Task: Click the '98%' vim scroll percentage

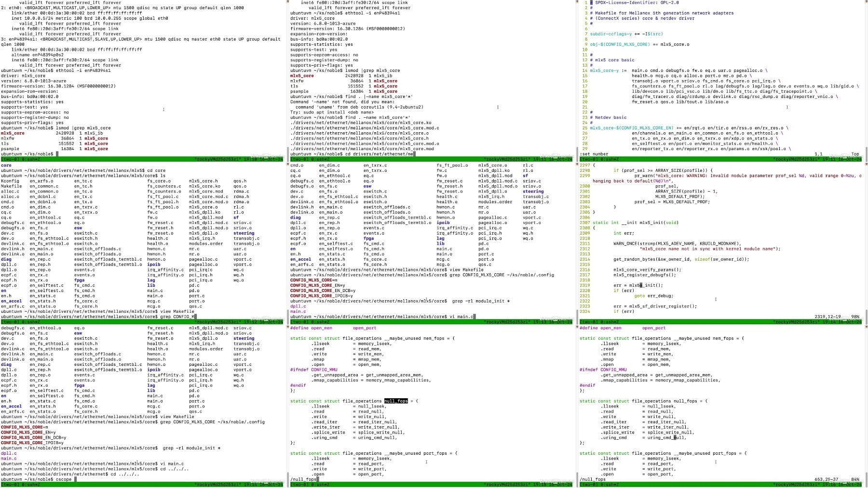Action: pos(855,317)
